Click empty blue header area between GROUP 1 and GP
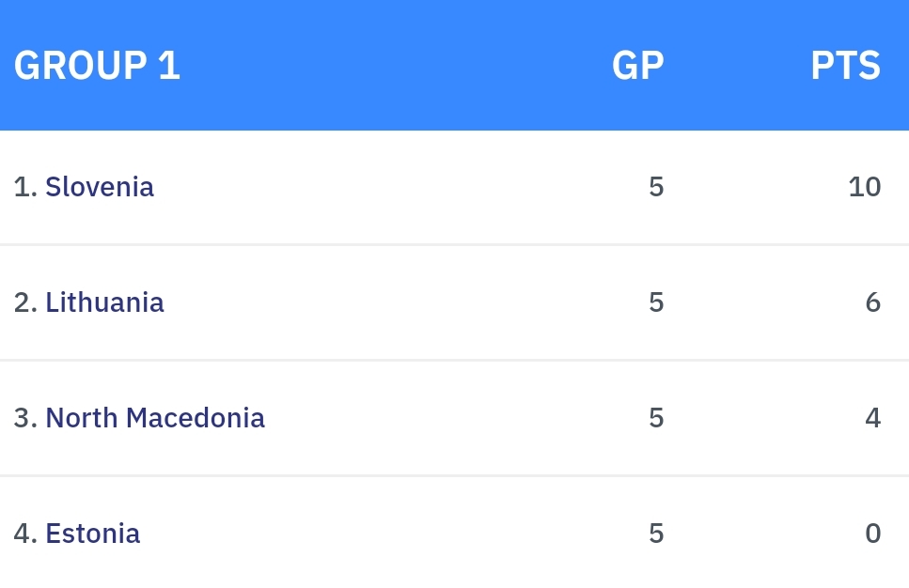This screenshot has height=588, width=909. (x=395, y=66)
